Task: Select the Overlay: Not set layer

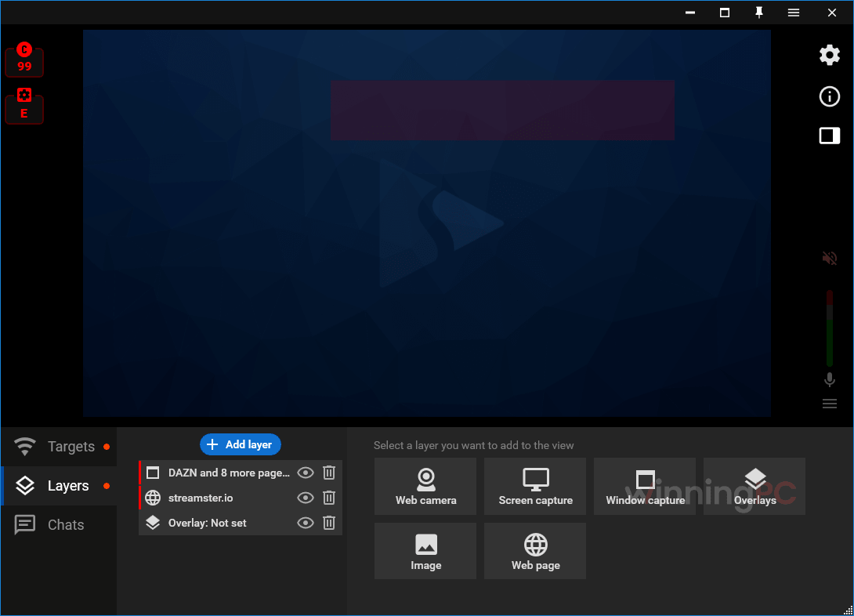Action: (x=241, y=523)
